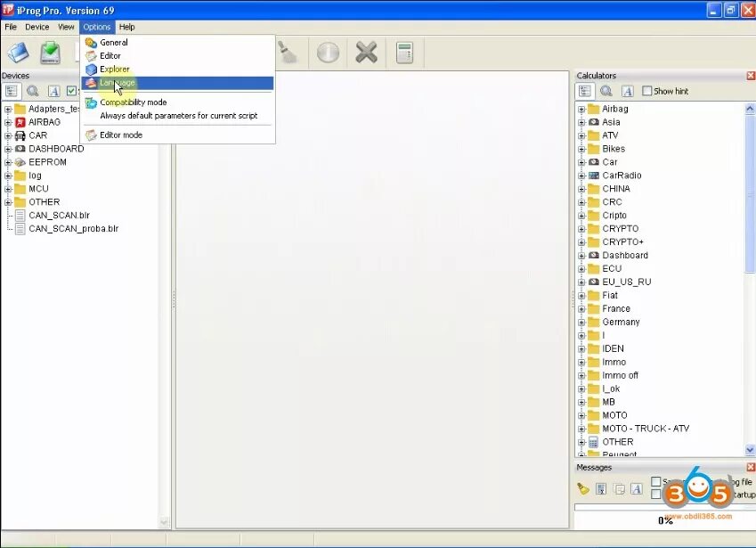
Task: Expand the Immo off calculator folder
Action: click(581, 375)
